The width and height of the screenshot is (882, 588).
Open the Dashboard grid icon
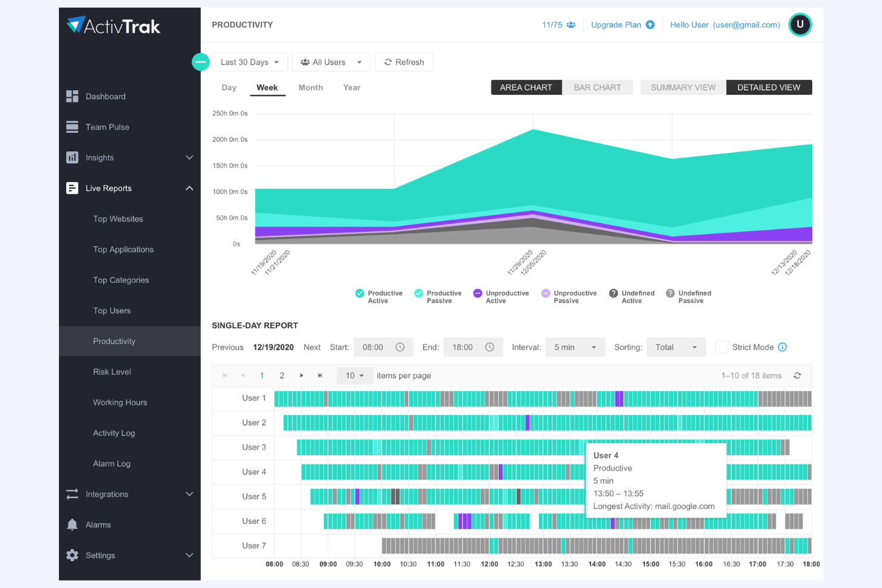[72, 97]
